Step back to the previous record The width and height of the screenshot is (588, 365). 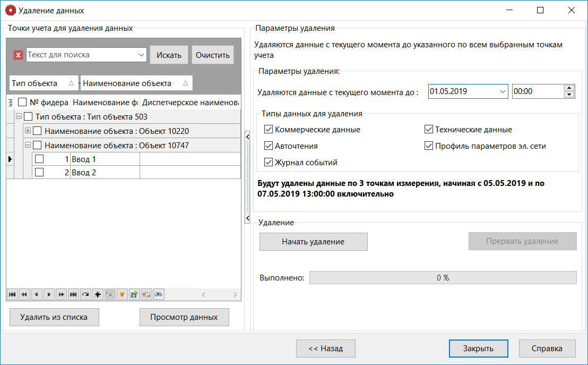(x=36, y=294)
